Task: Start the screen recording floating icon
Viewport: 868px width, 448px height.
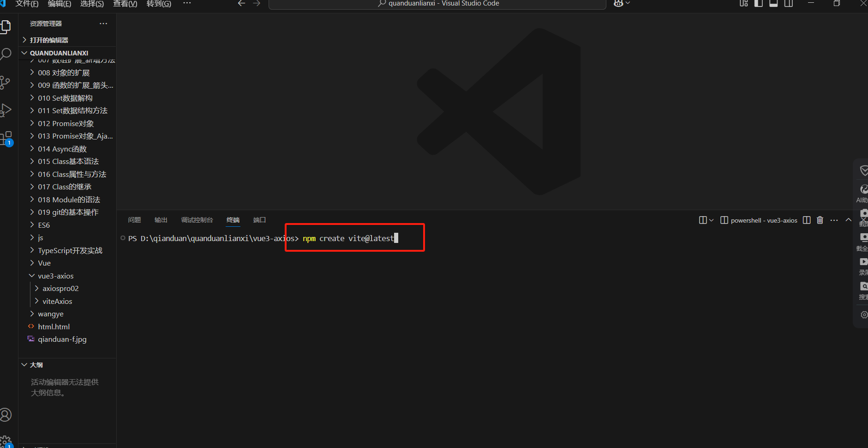Action: [x=863, y=262]
